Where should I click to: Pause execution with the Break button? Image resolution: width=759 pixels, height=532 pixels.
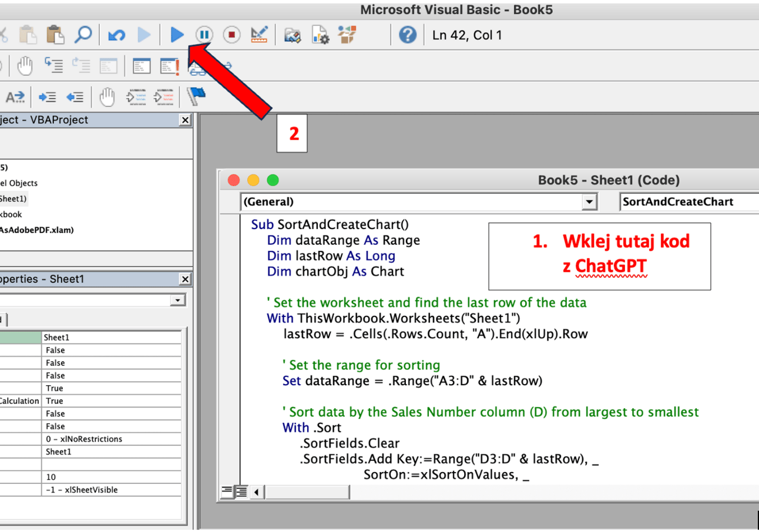click(204, 35)
